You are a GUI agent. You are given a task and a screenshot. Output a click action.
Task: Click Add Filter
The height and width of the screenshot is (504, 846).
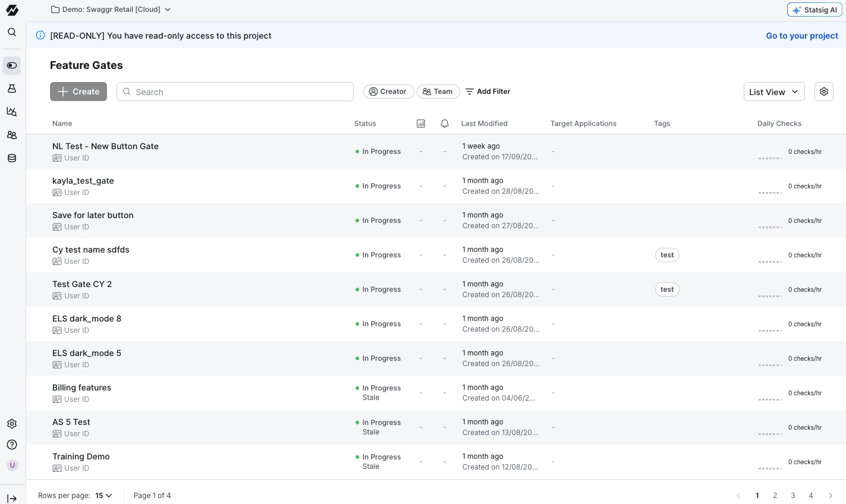pyautogui.click(x=488, y=92)
